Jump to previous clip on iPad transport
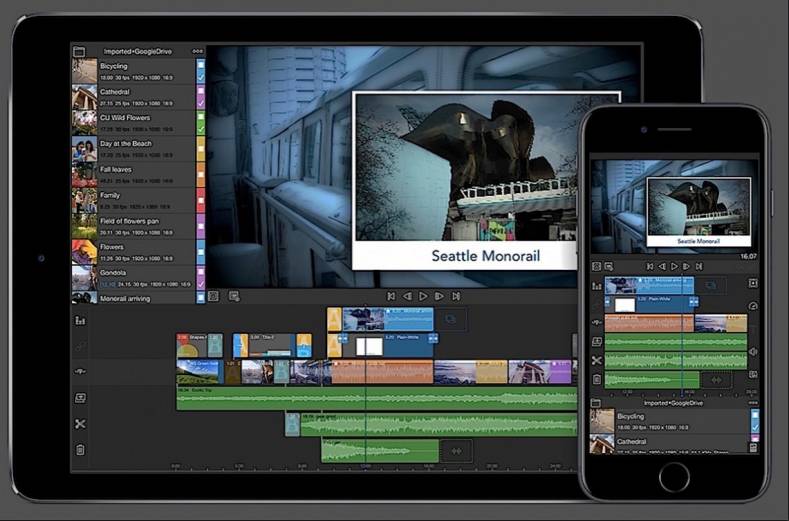 pos(391,296)
